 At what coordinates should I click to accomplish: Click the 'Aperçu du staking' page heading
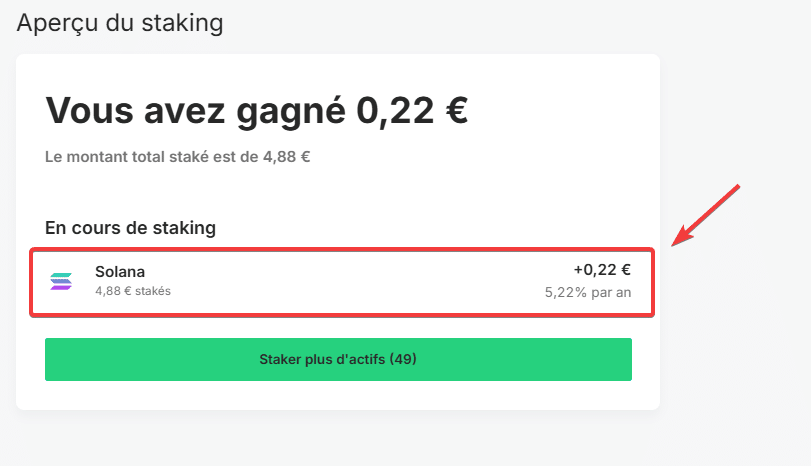120,23
